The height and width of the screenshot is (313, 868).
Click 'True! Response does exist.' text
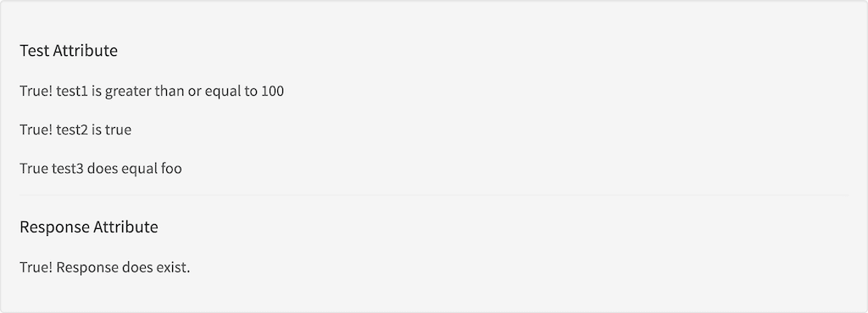(104, 267)
